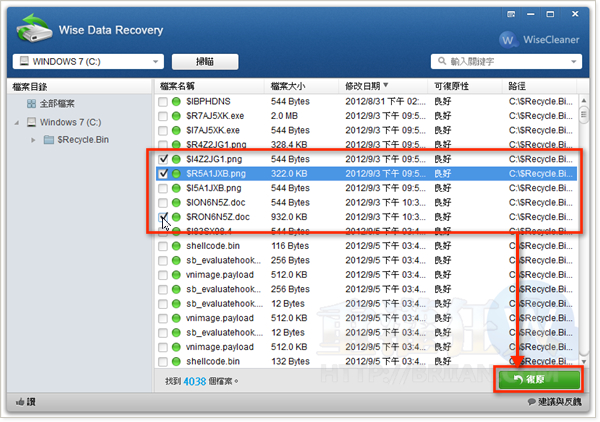The width and height of the screenshot is (600, 422).
Task: Click the keyword search input field
Action: 506,62
